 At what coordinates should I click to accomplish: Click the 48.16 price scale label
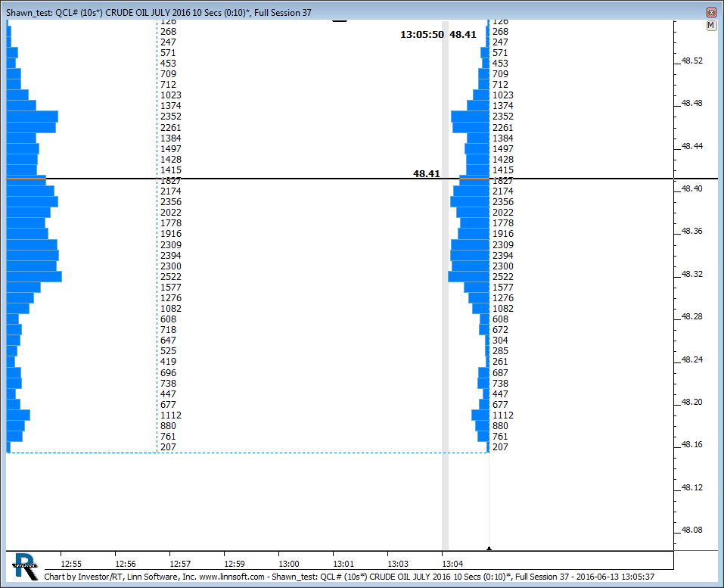pos(692,445)
